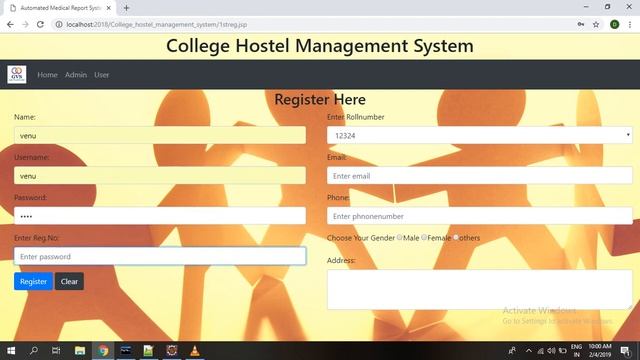Open Task View on taskbar
The height and width of the screenshot is (360, 640).
pyautogui.click(x=56, y=351)
